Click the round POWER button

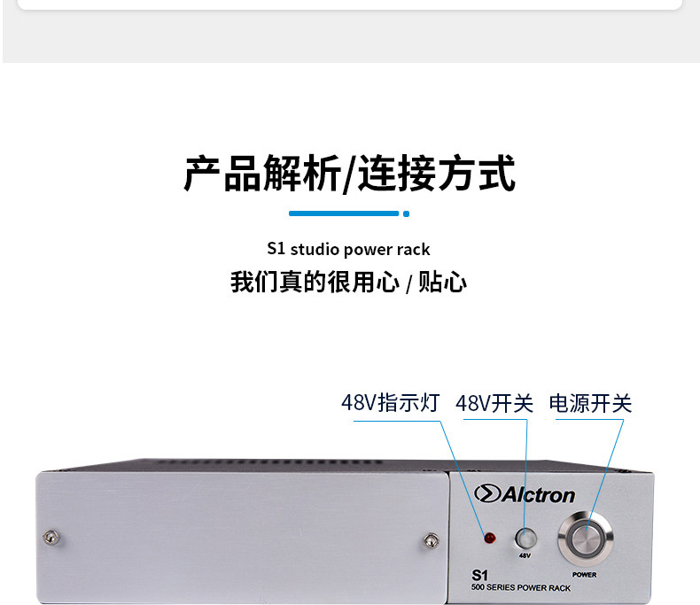pyautogui.click(x=586, y=539)
